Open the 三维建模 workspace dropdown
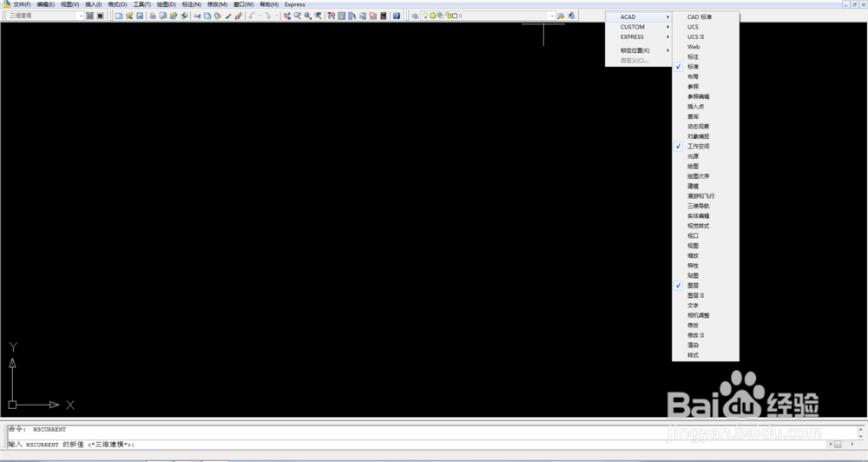 [x=81, y=16]
